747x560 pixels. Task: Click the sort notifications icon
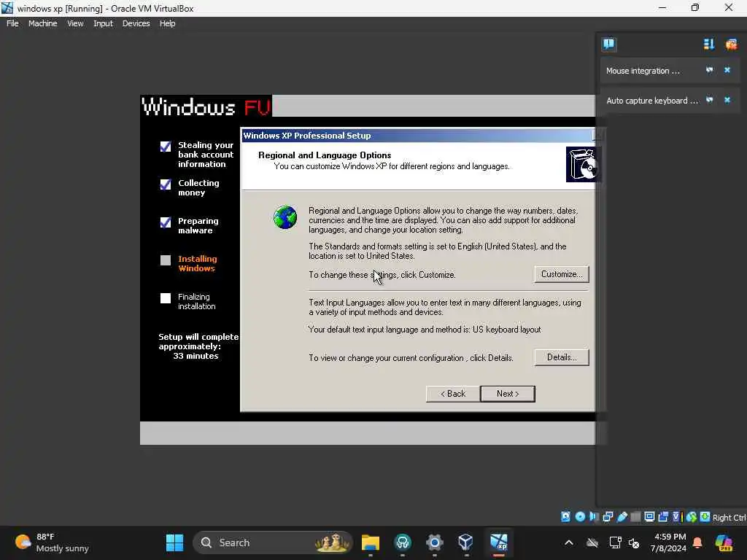pos(709,44)
